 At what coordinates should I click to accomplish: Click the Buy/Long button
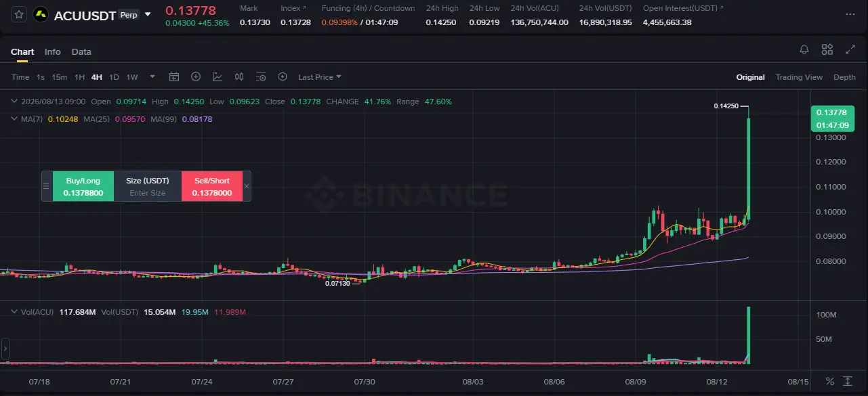[x=83, y=186]
